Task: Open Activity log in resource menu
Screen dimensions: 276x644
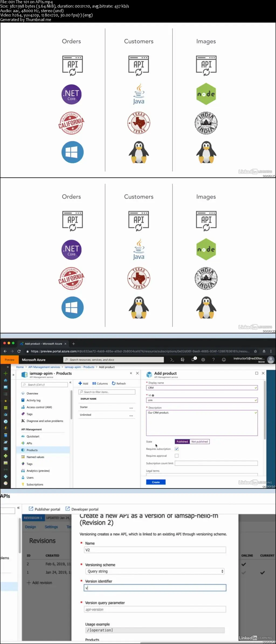Action: click(33, 400)
